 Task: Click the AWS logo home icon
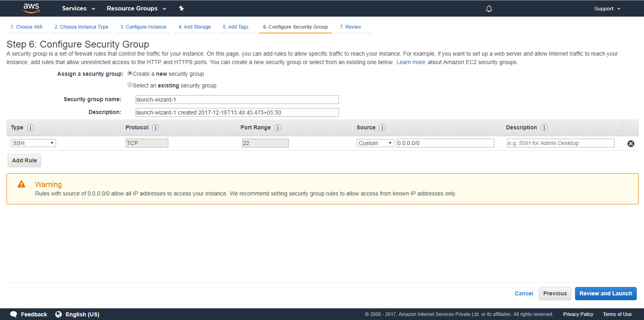click(x=31, y=8)
